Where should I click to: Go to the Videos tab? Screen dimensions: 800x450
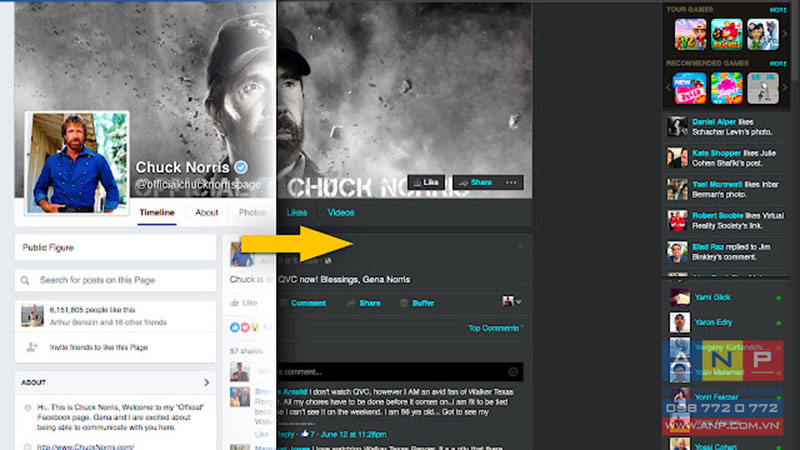pyautogui.click(x=341, y=212)
